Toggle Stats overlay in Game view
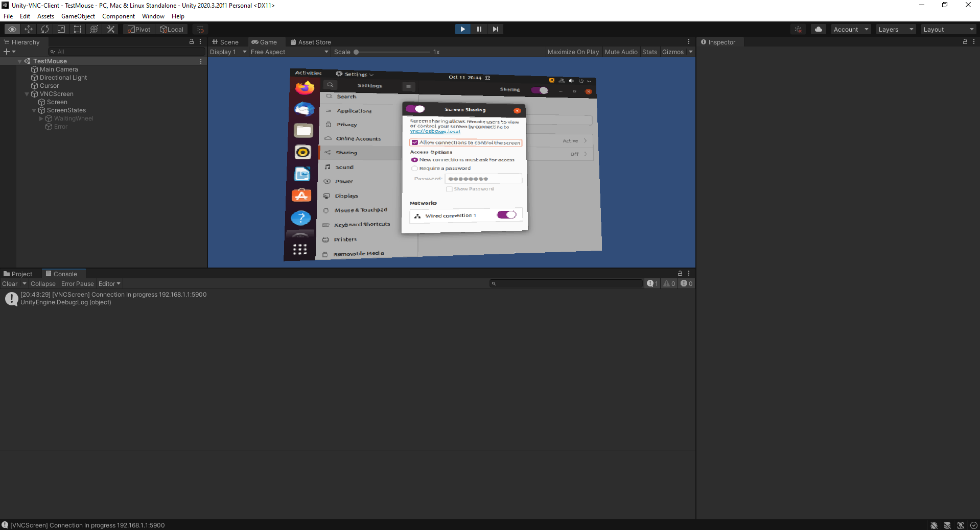Image resolution: width=980 pixels, height=530 pixels. coord(649,52)
